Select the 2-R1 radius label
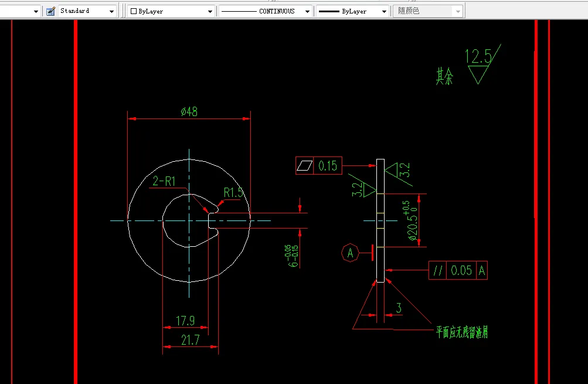Viewport: 588px width, 384px height. [164, 181]
